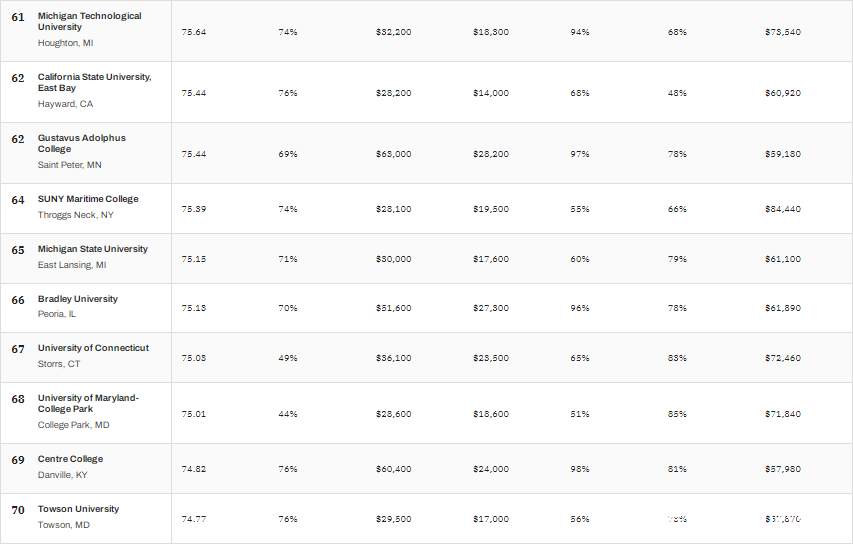Select the Towson University entry
The image size is (853, 545).
78,509
